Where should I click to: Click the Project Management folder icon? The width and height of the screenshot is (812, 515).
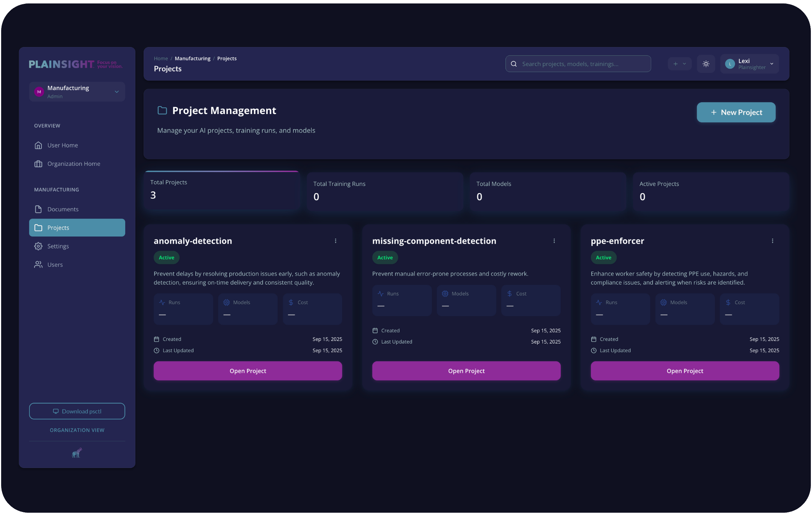coord(162,111)
